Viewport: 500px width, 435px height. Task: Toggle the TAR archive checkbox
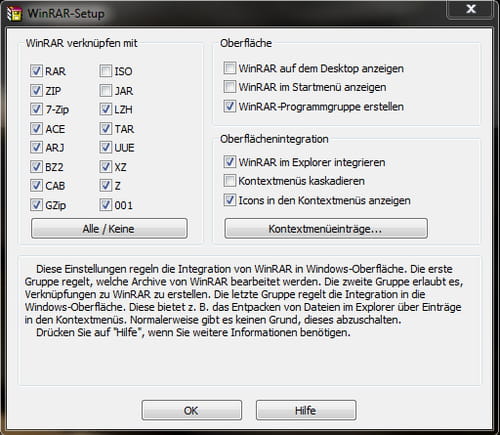[x=106, y=128]
